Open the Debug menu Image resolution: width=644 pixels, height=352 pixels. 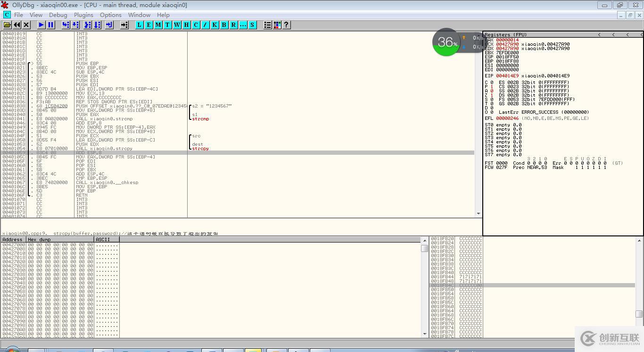coord(58,15)
